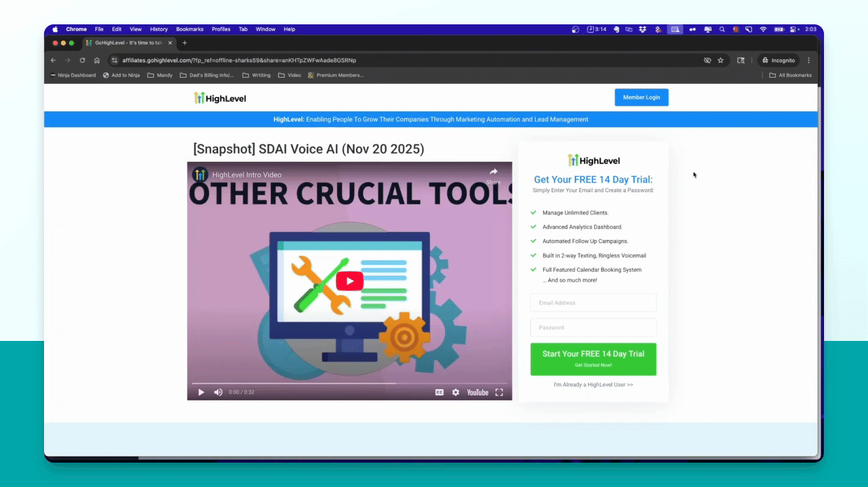Open the Window menu
868x487 pixels.
coord(265,29)
